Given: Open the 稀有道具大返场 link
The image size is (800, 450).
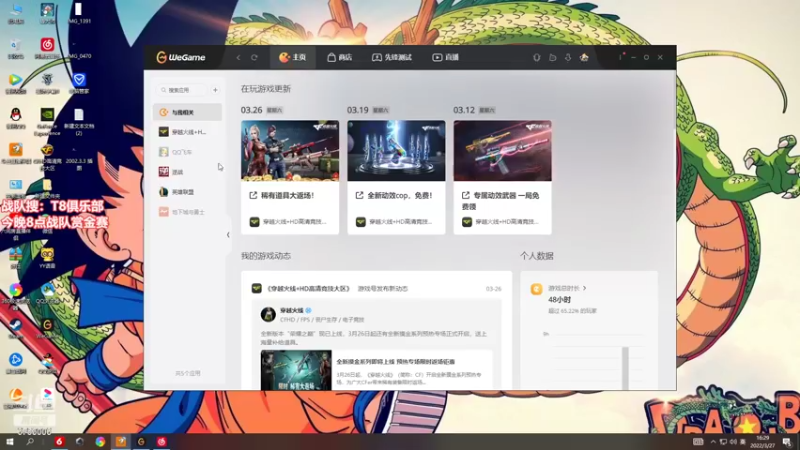Looking at the screenshot, I should coord(282,195).
